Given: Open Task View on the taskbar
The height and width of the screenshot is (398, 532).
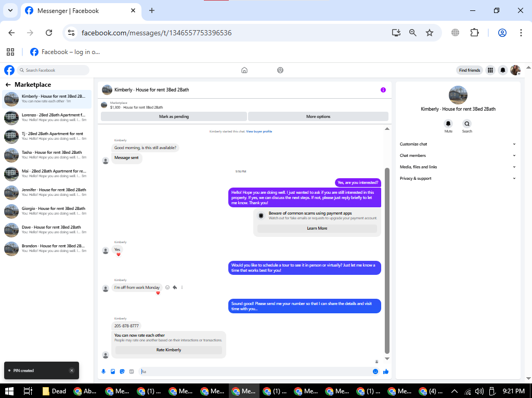Looking at the screenshot, I should pos(28,391).
